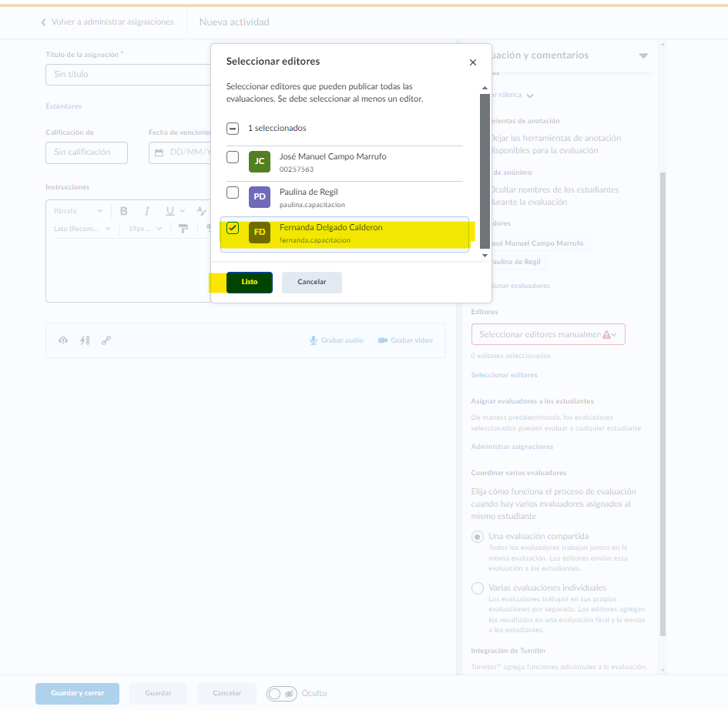Close the Seleccionar editores dialog
This screenshot has width=728, height=710.
click(x=472, y=62)
